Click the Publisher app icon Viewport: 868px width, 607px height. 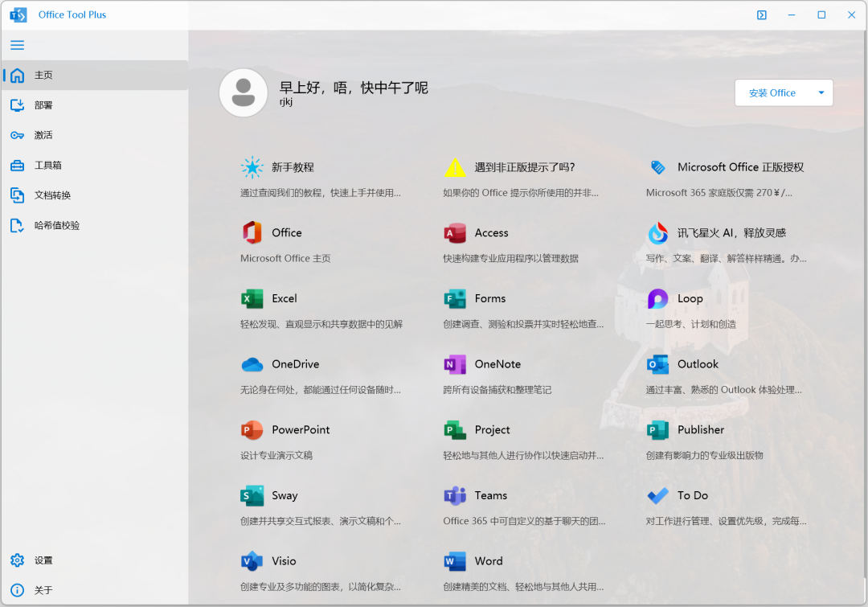point(657,430)
